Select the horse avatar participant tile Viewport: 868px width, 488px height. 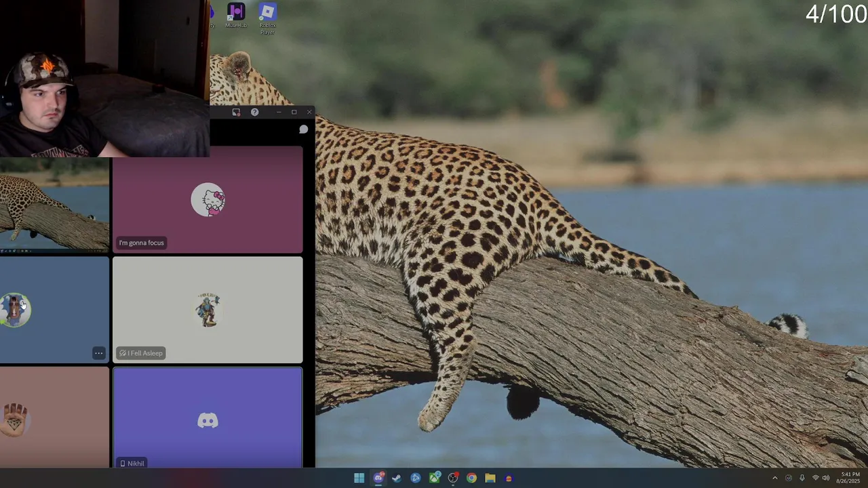point(54,309)
